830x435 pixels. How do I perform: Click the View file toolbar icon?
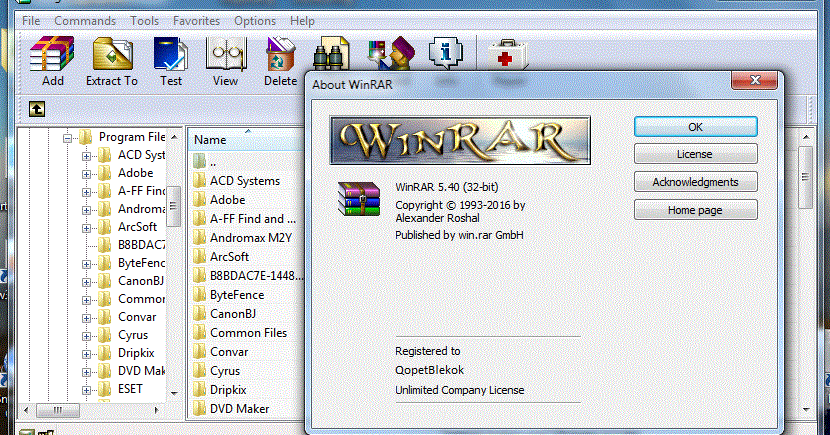tap(226, 53)
